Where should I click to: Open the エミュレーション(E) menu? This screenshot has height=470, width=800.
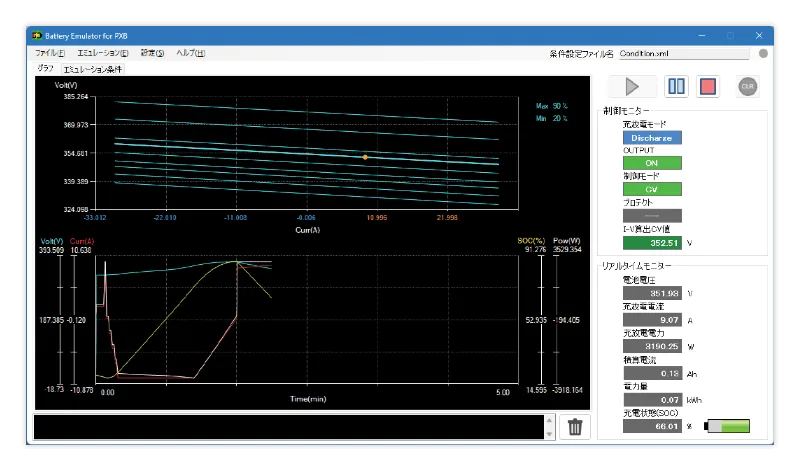(x=103, y=53)
